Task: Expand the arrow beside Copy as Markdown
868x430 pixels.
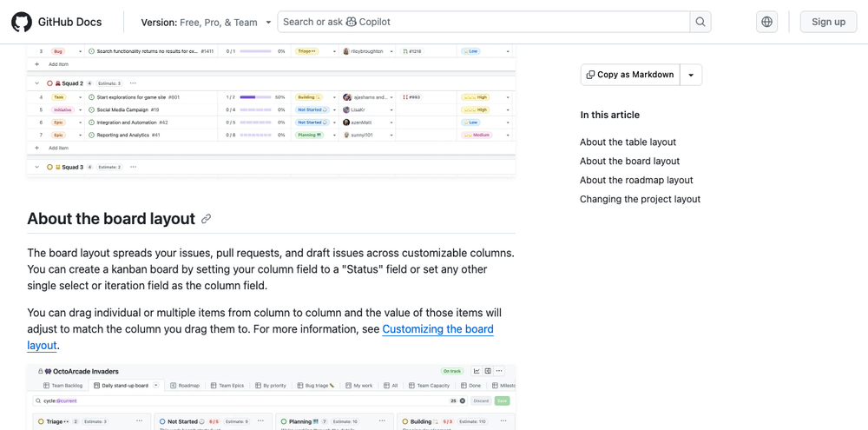Action: point(691,75)
